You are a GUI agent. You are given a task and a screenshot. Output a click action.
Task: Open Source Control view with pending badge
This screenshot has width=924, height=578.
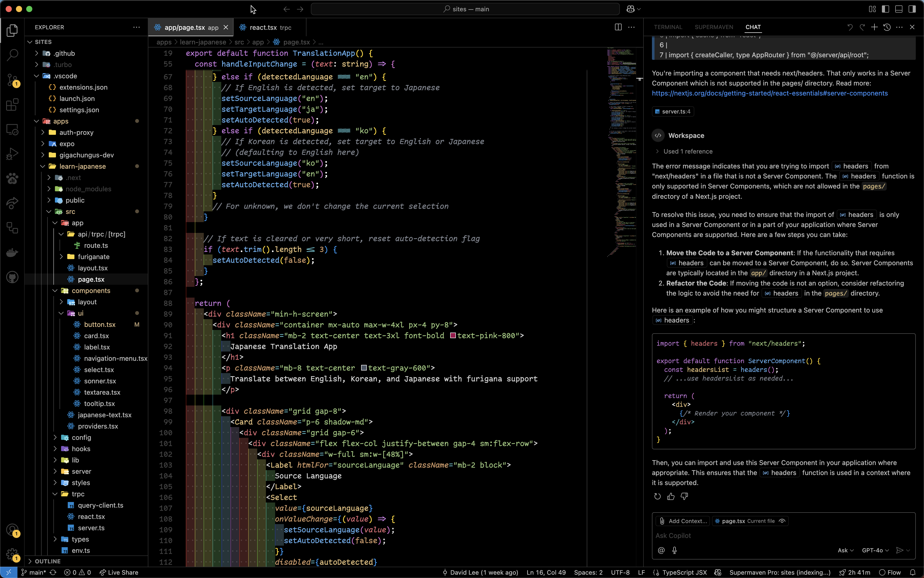pyautogui.click(x=12, y=80)
